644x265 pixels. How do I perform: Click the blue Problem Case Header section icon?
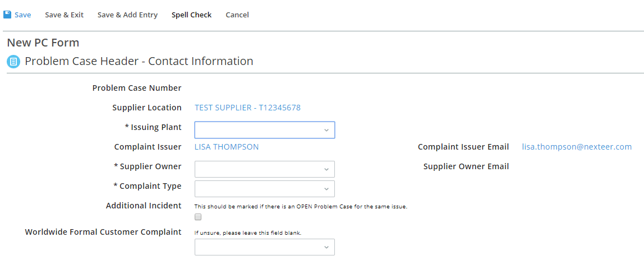[13, 62]
